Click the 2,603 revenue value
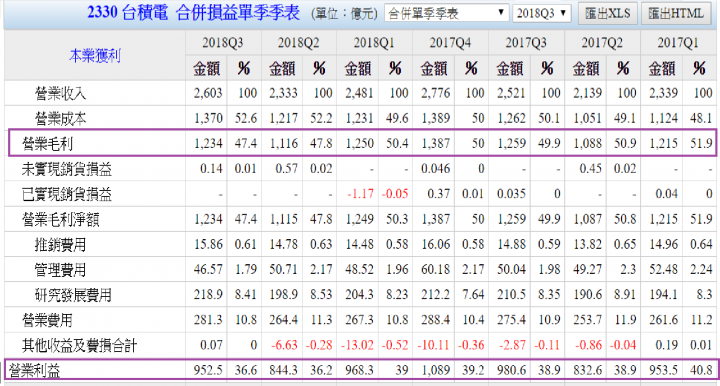Viewport: 720px width, 386px height. click(x=208, y=93)
